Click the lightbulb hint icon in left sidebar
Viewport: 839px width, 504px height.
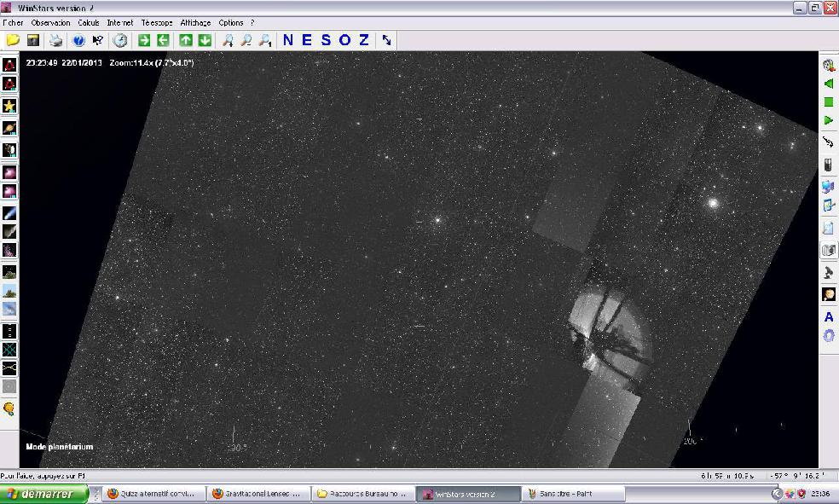pos(9,409)
